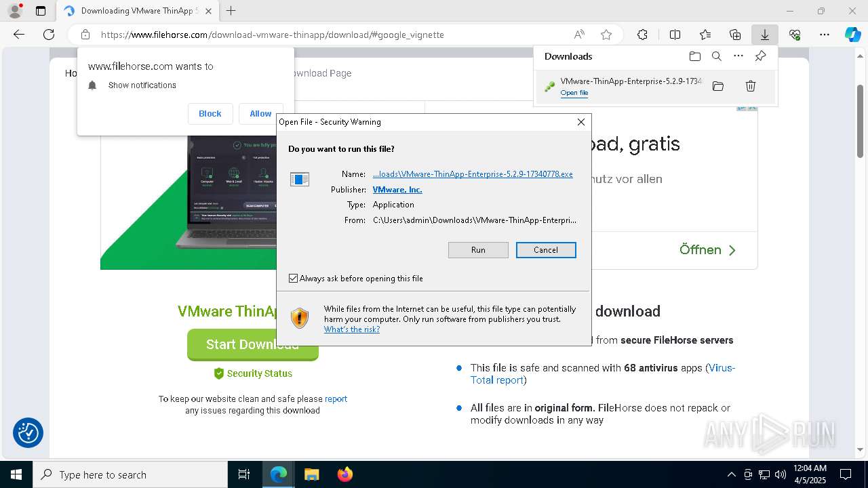The image size is (868, 488).
Task: Open File Explorer from the taskbar
Action: point(311,474)
